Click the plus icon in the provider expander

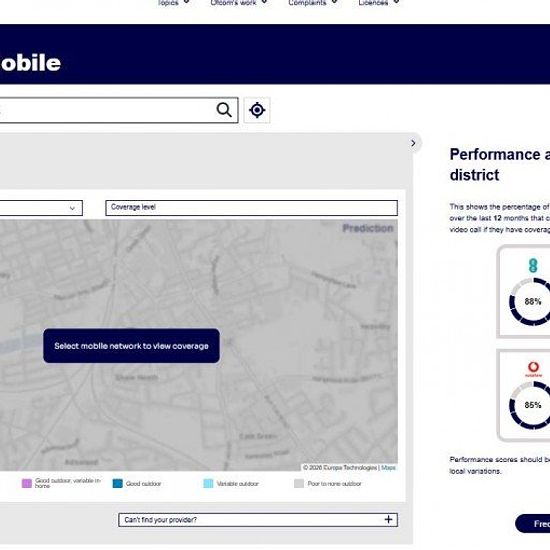coord(388,519)
